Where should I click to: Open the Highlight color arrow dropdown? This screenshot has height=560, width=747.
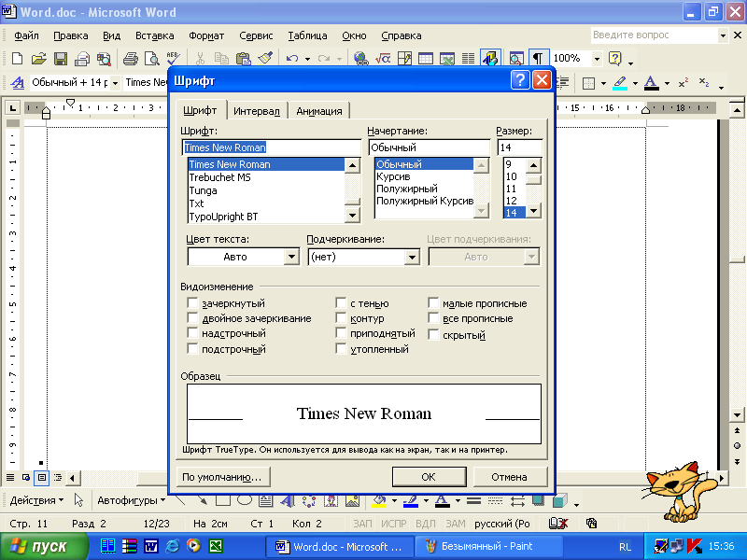635,83
